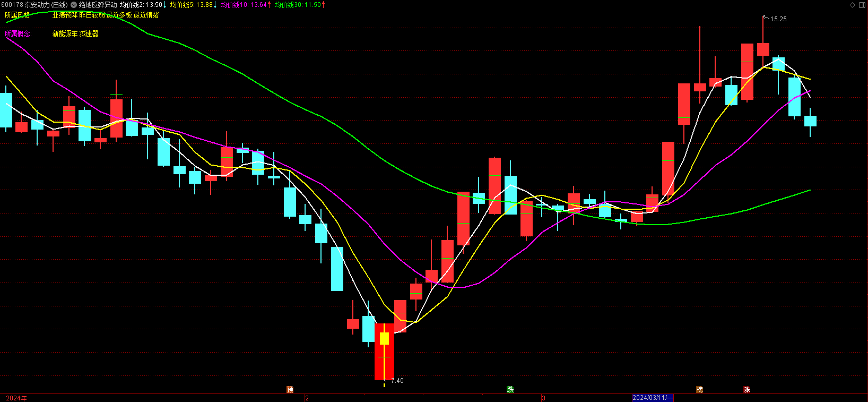Click the month '2' marker on the time axis

[x=307, y=398]
